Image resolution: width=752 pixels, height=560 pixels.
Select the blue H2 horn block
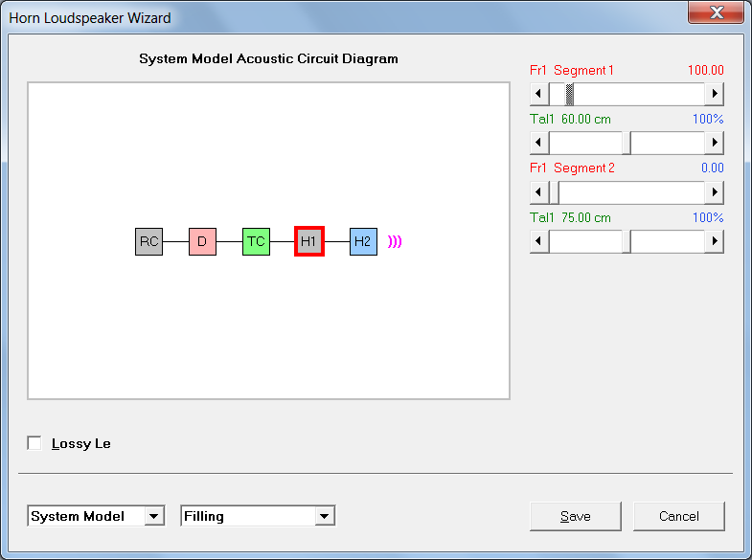[x=363, y=241]
